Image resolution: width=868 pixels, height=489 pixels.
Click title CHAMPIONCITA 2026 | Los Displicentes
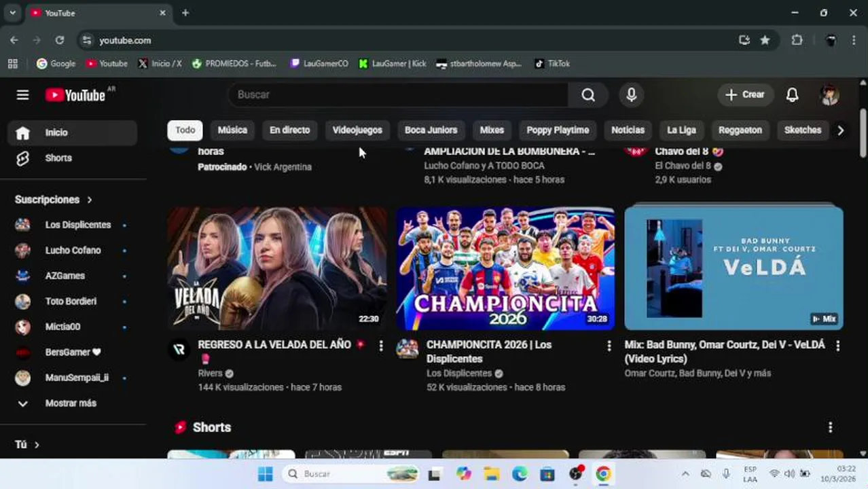pyautogui.click(x=489, y=352)
